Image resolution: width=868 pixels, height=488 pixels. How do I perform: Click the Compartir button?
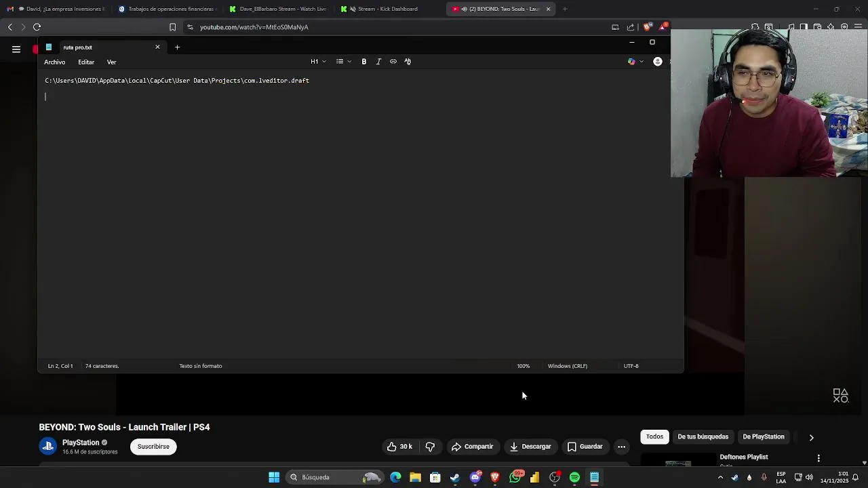tap(472, 447)
